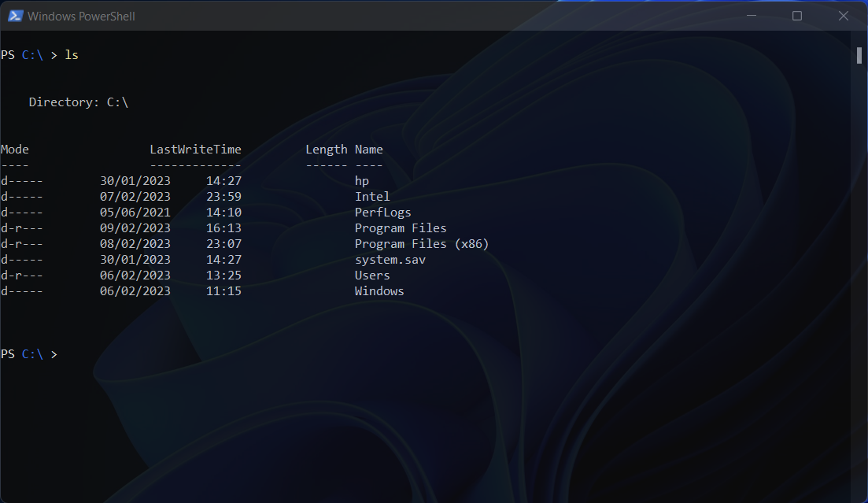Click the hp directory name

[361, 180]
